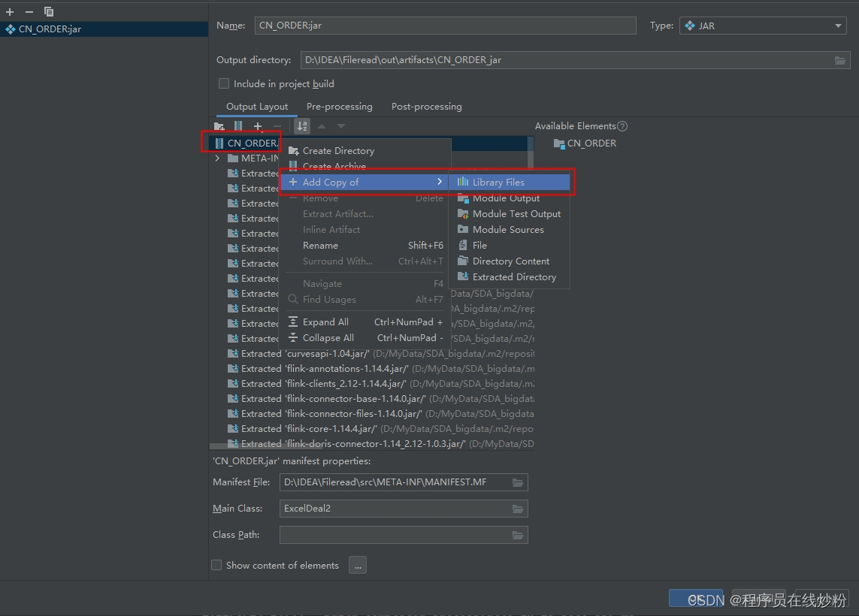Viewport: 859px width, 616px height.
Task: Select Extracted Directory from submenu
Action: [x=509, y=278]
